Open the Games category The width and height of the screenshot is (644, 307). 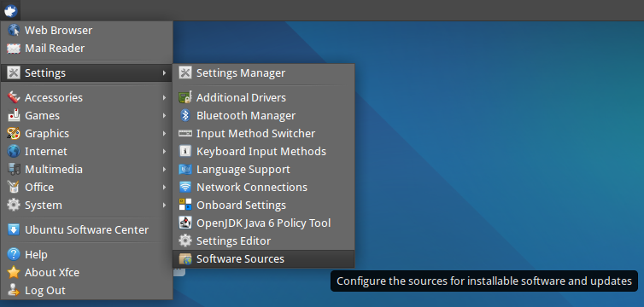coord(86,116)
